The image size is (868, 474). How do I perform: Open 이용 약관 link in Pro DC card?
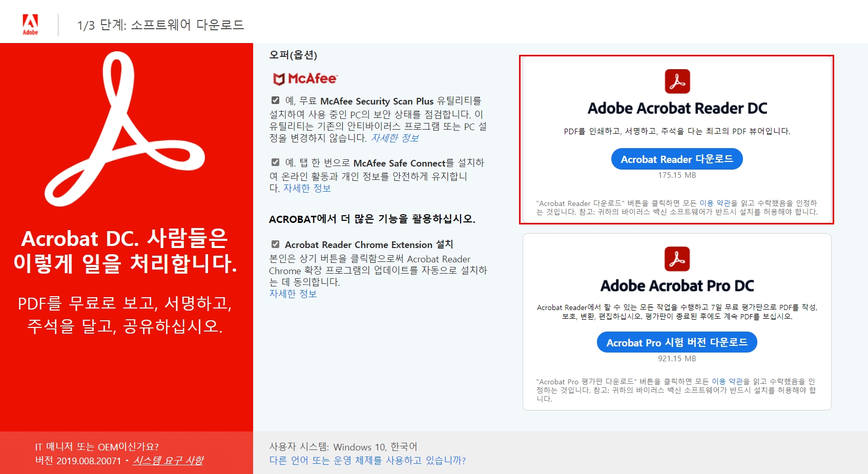click(x=727, y=381)
